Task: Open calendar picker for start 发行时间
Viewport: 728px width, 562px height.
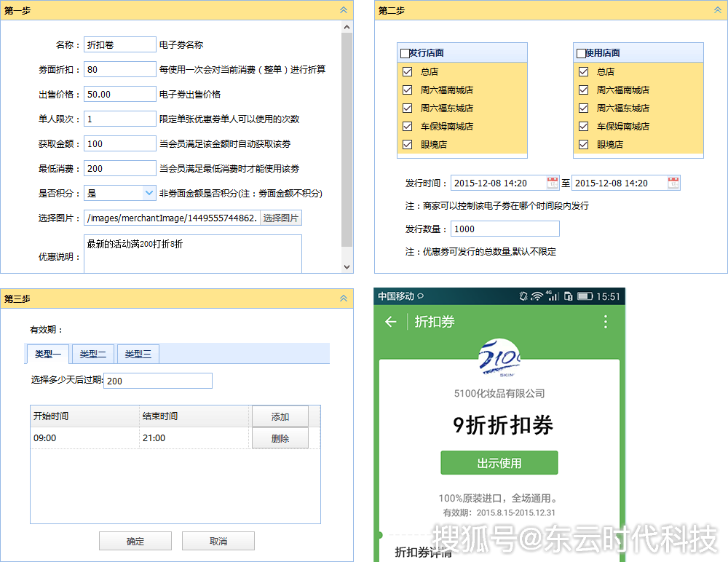Action: point(553,183)
